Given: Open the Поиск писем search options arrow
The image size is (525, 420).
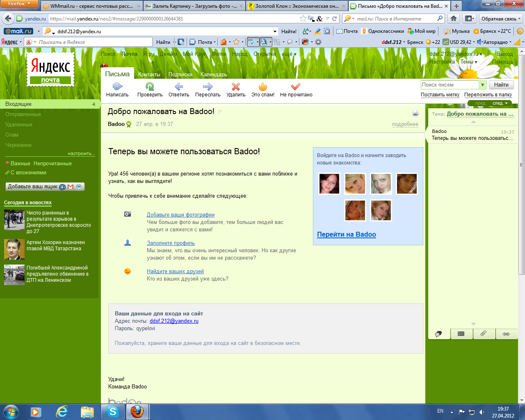Looking at the screenshot, I should coord(482,85).
